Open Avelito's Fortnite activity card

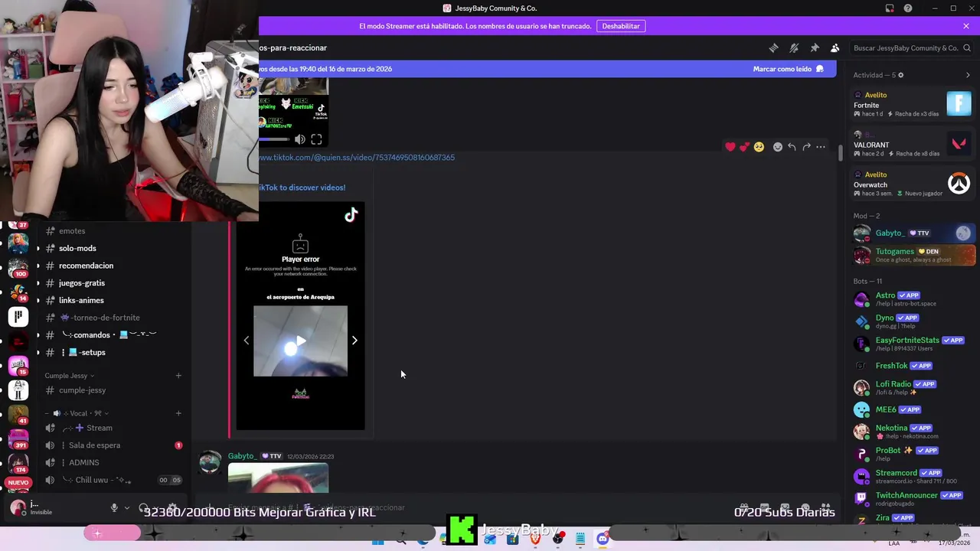coord(913,104)
